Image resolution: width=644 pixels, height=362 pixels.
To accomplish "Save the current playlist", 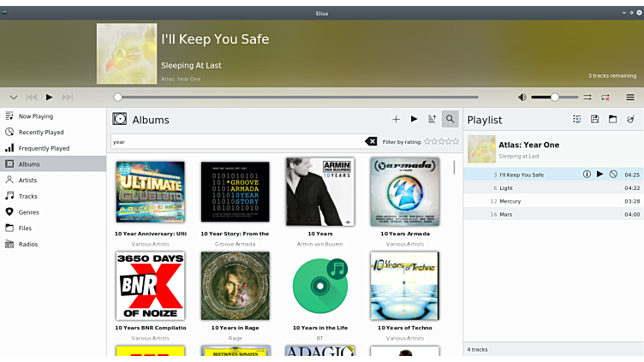I will click(594, 119).
